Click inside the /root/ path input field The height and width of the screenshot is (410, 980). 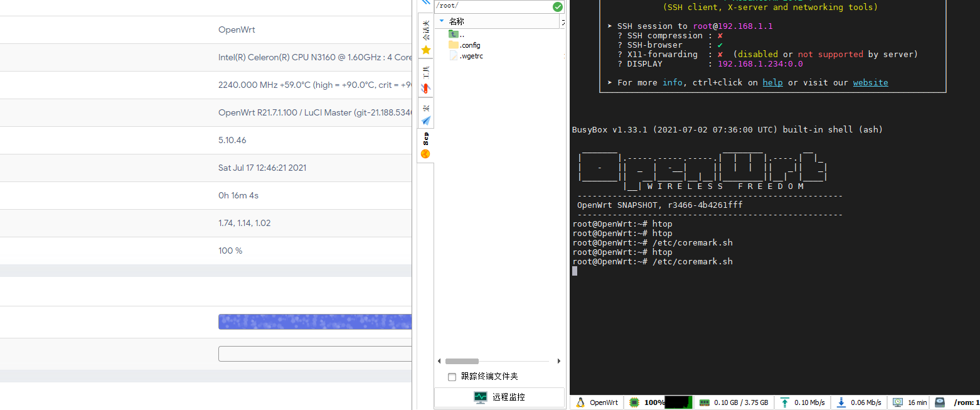tap(489, 6)
